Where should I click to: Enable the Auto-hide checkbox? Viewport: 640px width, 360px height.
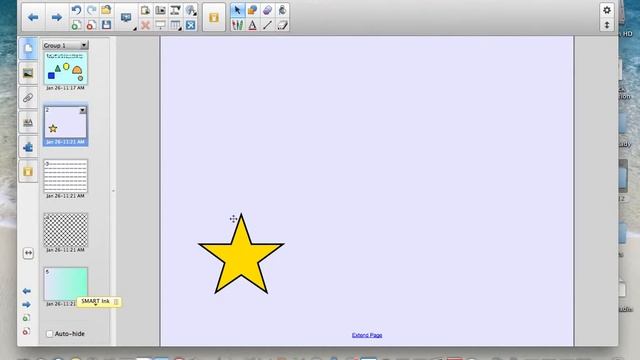[50, 334]
